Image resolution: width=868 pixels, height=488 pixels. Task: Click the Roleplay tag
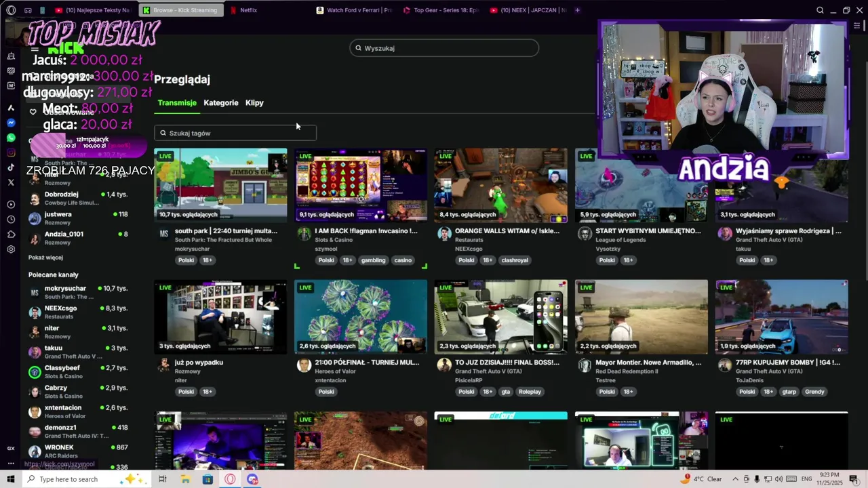click(530, 392)
